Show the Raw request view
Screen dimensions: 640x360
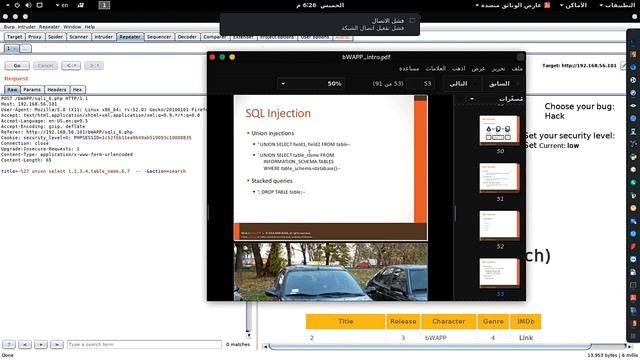pos(12,89)
